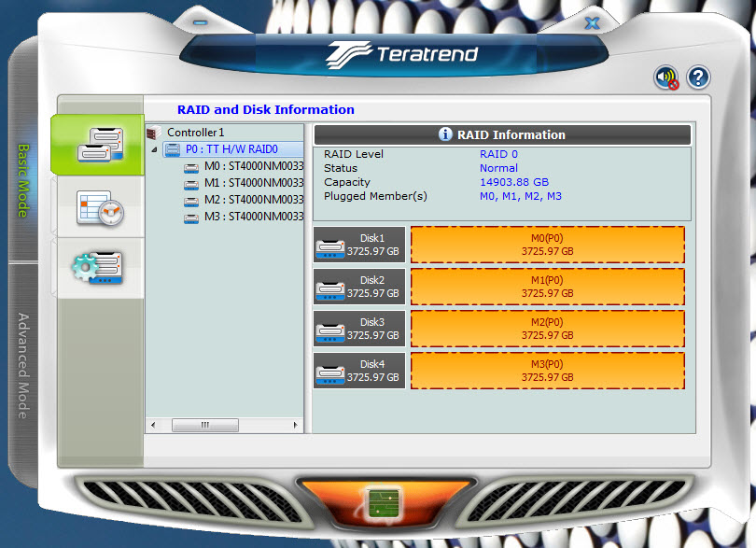Click the RAID volume icon beside P0
Image resolution: width=756 pixels, height=548 pixels.
(173, 149)
